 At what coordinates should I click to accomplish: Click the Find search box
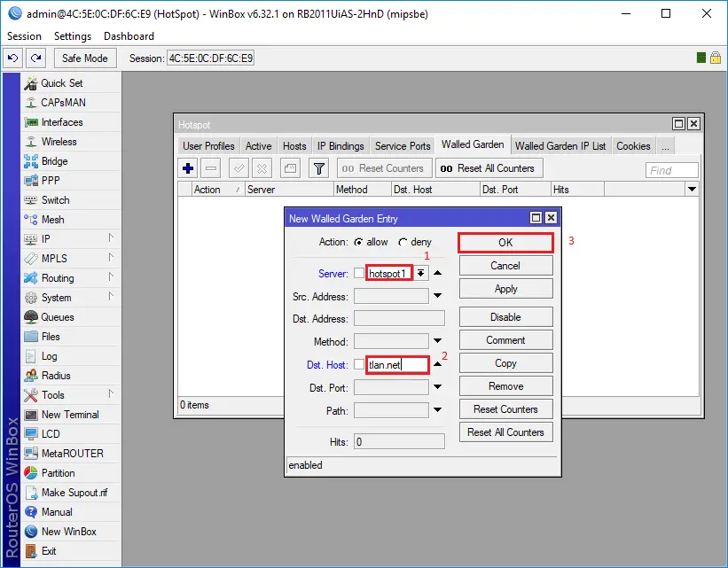(x=671, y=170)
